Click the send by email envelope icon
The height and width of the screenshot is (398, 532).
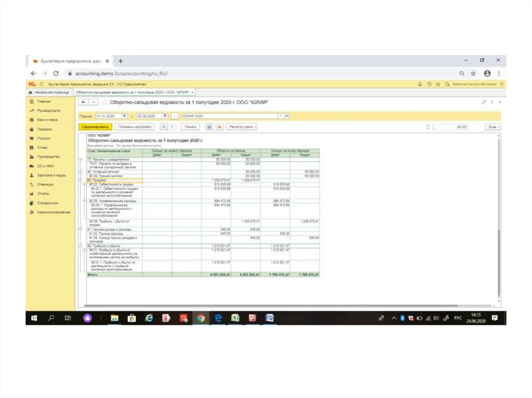(219, 127)
